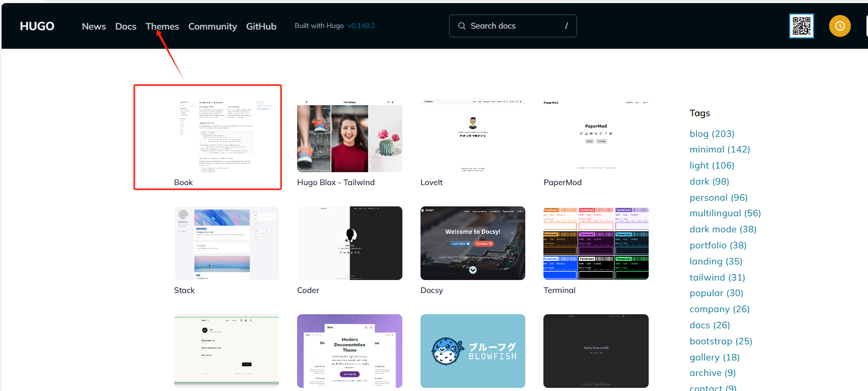This screenshot has height=391, width=868.
Task: Click the magnifier icon in search box
Action: tap(461, 26)
